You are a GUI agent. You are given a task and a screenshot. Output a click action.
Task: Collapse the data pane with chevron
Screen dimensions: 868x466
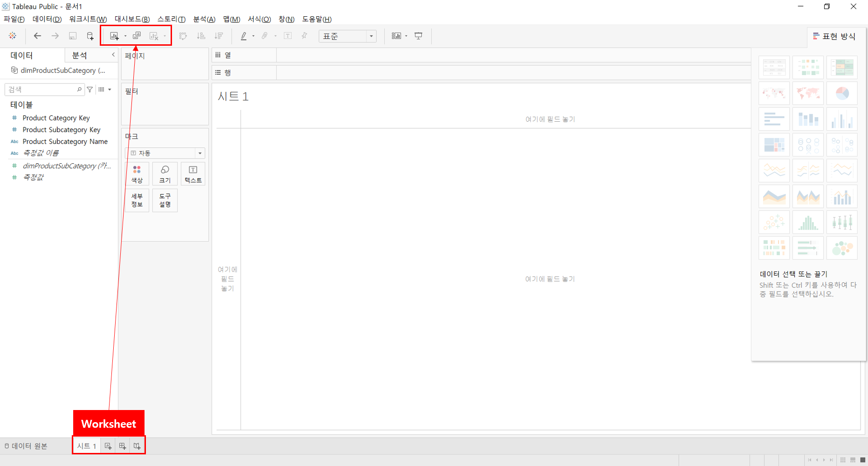click(113, 55)
